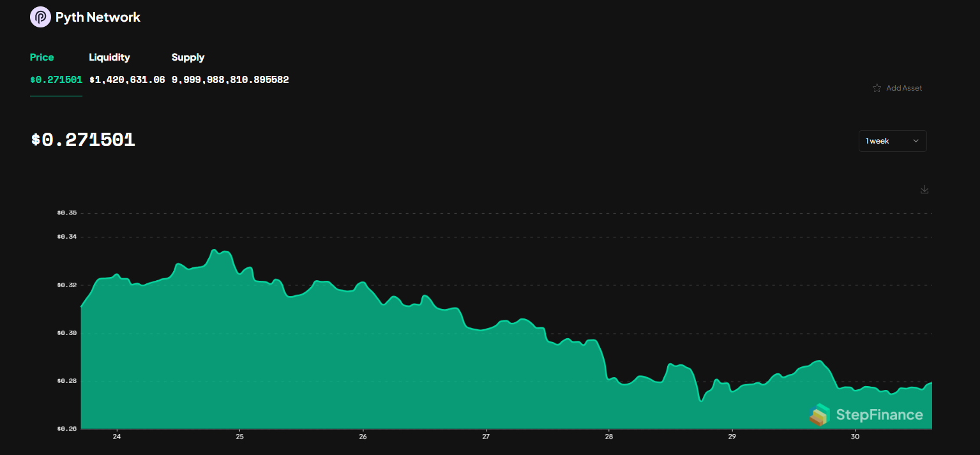Click the large $0.271501 price heading
The height and width of the screenshot is (455, 980).
click(x=83, y=140)
